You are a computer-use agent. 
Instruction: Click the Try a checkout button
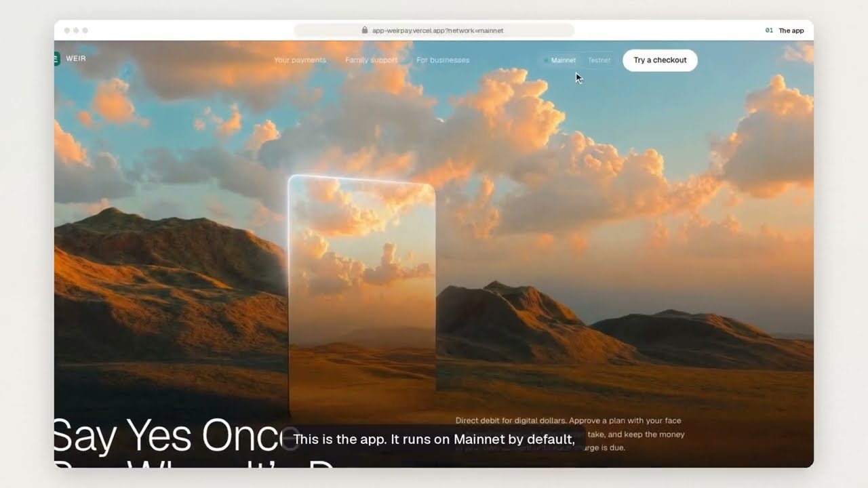(x=660, y=60)
